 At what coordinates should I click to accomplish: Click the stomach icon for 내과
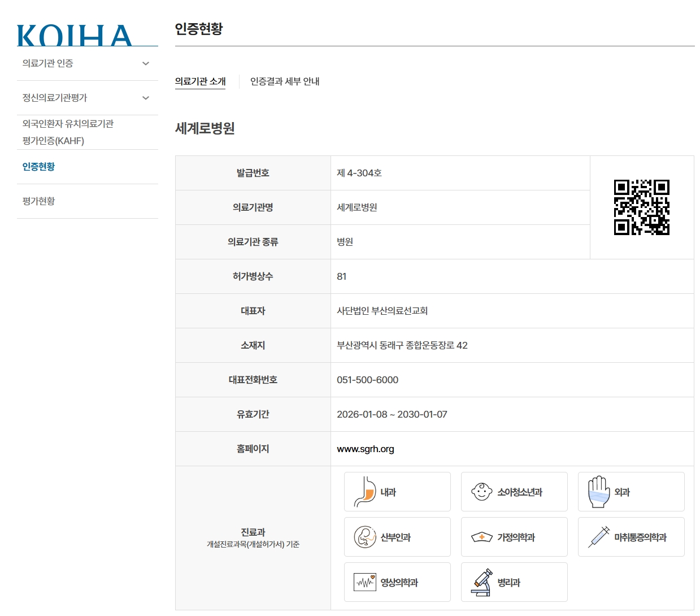pyautogui.click(x=365, y=492)
